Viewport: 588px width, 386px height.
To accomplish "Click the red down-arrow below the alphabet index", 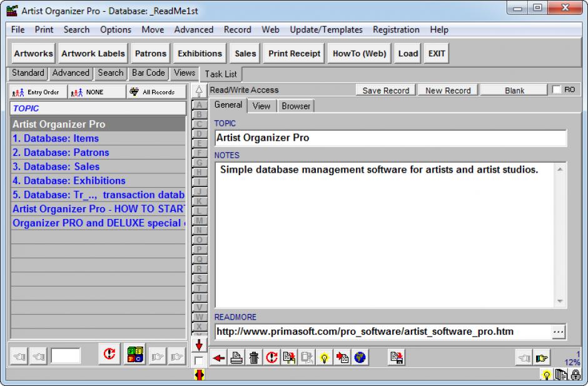I will coord(199,345).
